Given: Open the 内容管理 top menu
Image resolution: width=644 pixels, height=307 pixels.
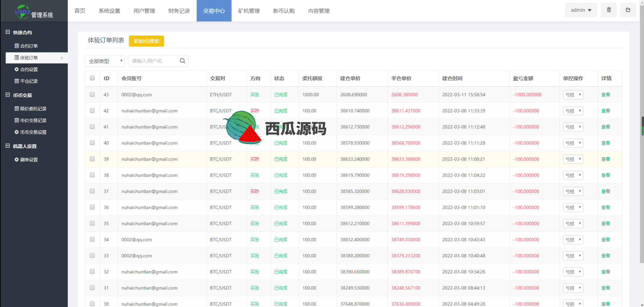Looking at the screenshot, I should click(x=319, y=11).
